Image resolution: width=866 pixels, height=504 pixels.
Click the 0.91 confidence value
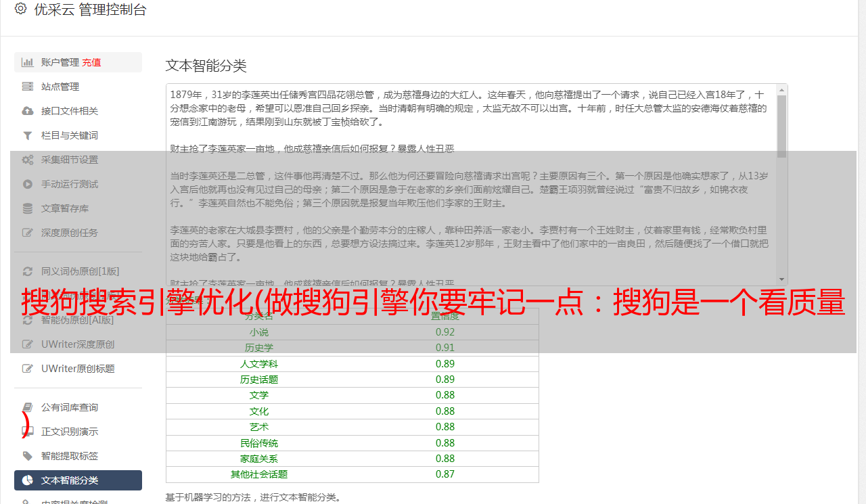(445, 348)
